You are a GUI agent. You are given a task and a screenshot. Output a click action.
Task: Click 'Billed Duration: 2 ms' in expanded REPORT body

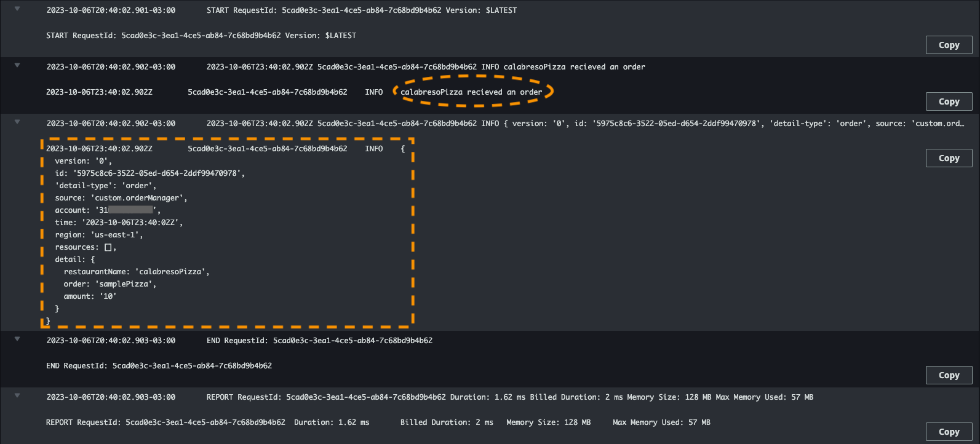[447, 422]
